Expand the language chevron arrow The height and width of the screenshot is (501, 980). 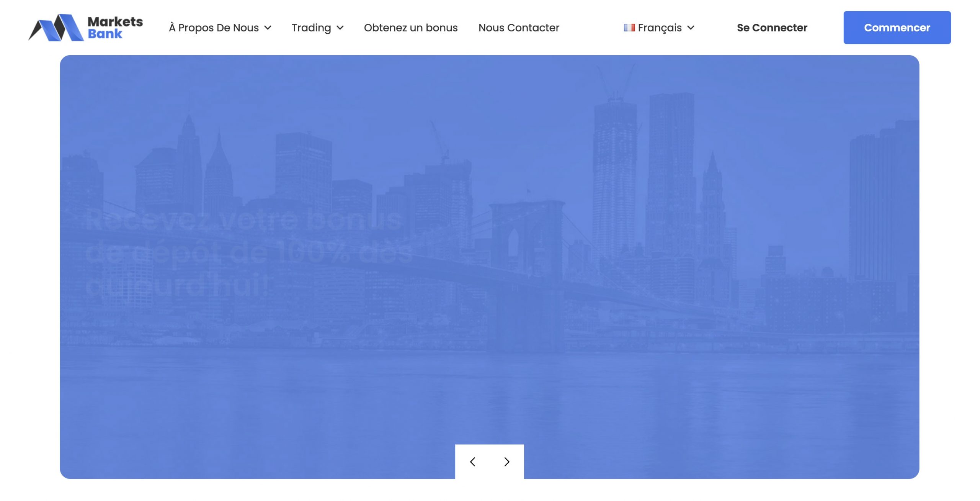(x=691, y=28)
